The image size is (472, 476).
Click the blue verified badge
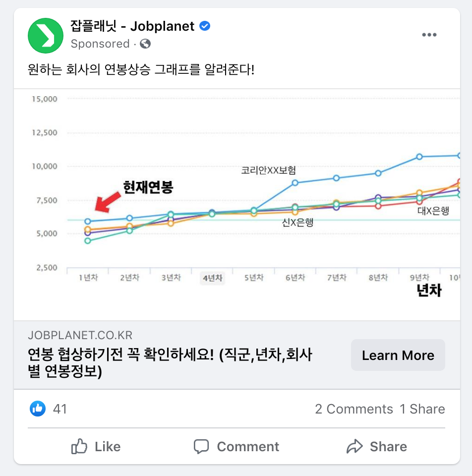205,26
